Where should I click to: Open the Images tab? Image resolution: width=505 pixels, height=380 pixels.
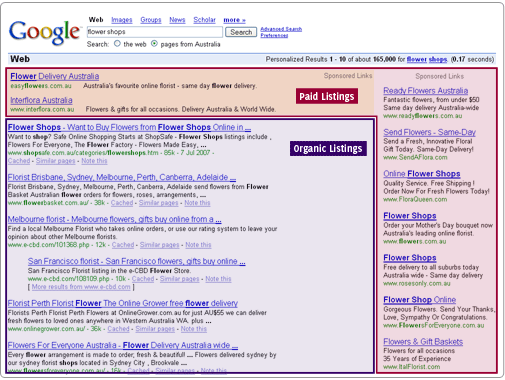pyautogui.click(x=122, y=20)
